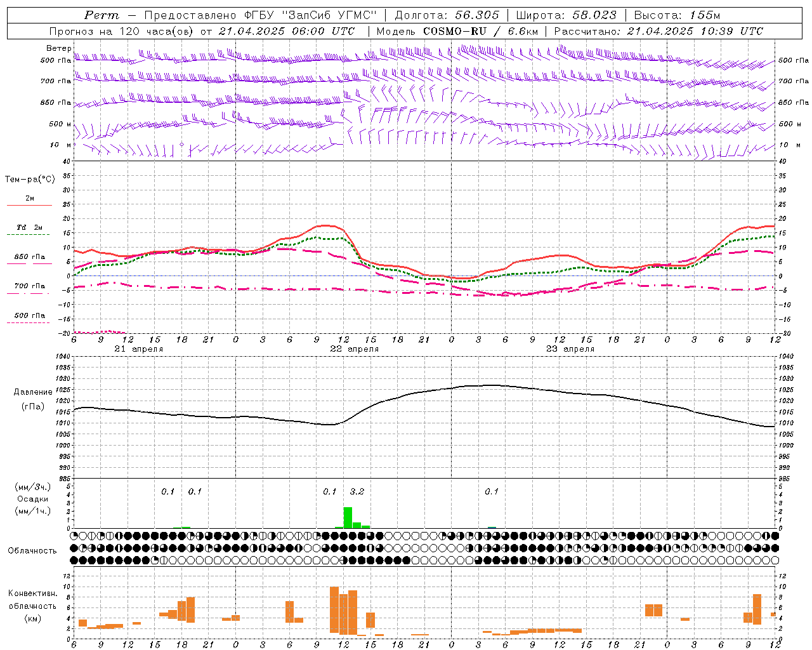The image size is (812, 650).
Task: Click the "Ветер" wind panel label
Action: pos(58,48)
